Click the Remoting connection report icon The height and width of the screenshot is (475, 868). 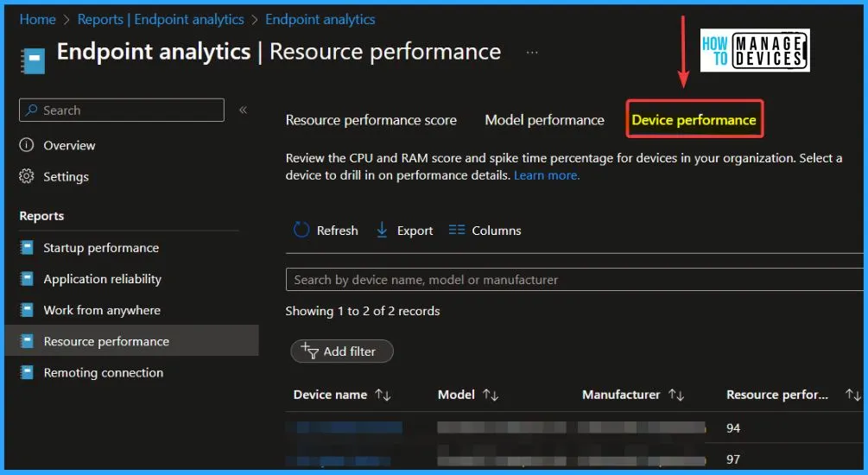pyautogui.click(x=27, y=372)
